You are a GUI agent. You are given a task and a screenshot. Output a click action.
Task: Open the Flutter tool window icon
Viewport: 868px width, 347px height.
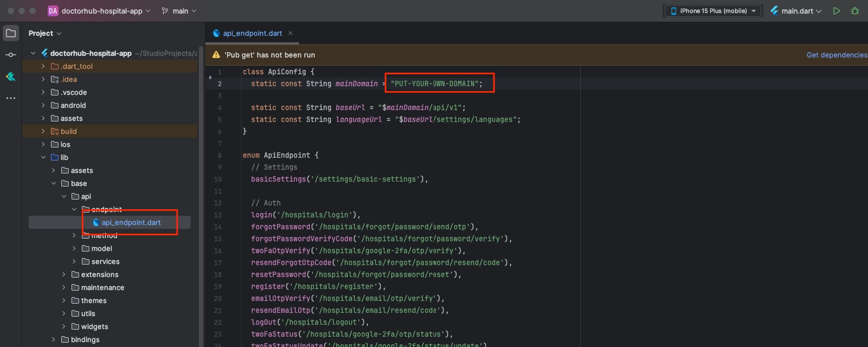coord(11,76)
